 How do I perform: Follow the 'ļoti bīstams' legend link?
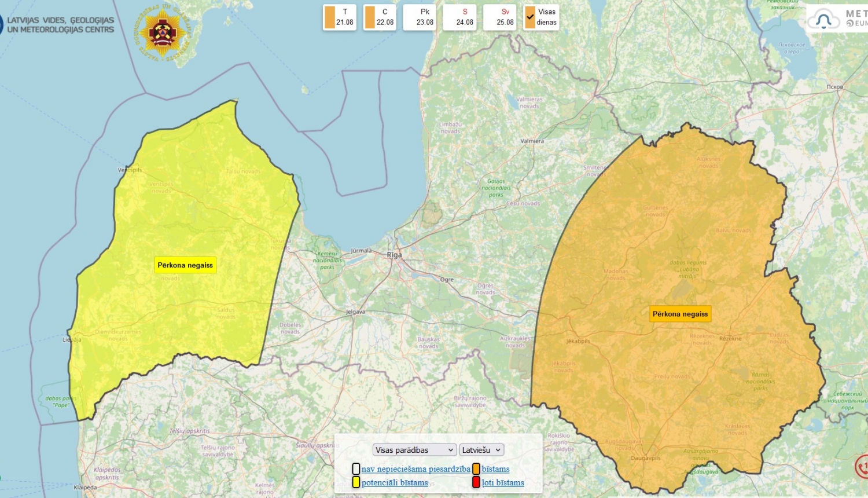pos(503,482)
